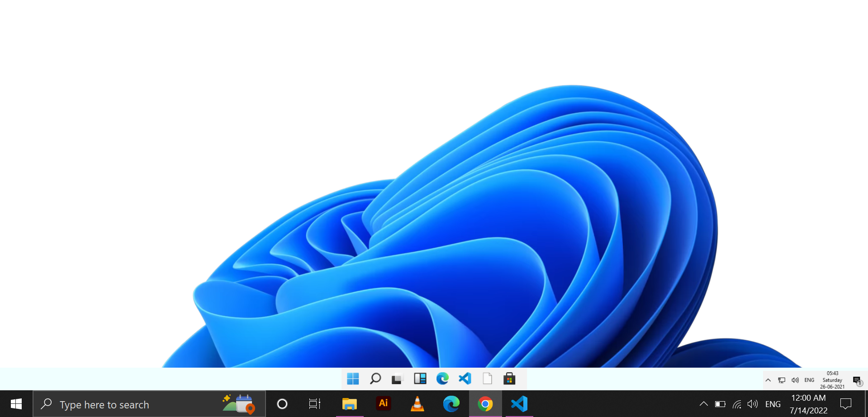
Task: Open Google Chrome from the taskbar
Action: click(x=484, y=404)
